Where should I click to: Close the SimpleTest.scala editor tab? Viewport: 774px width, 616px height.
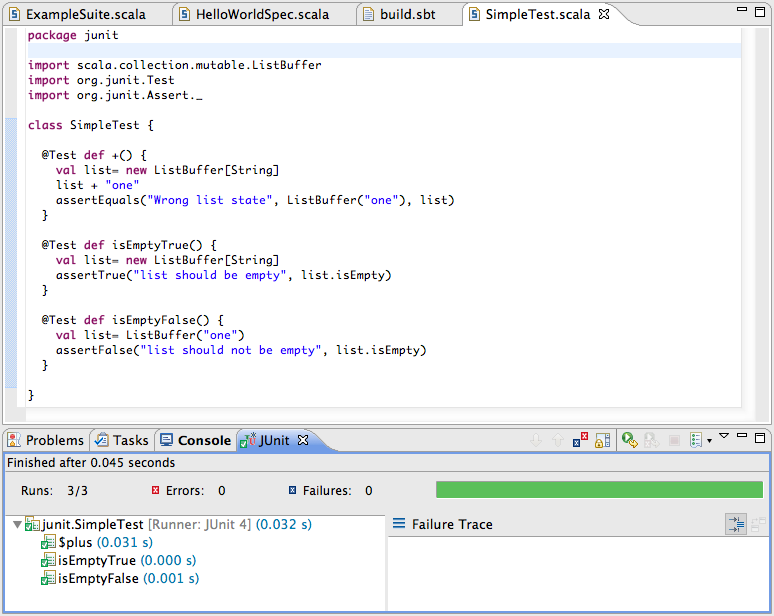pos(604,15)
